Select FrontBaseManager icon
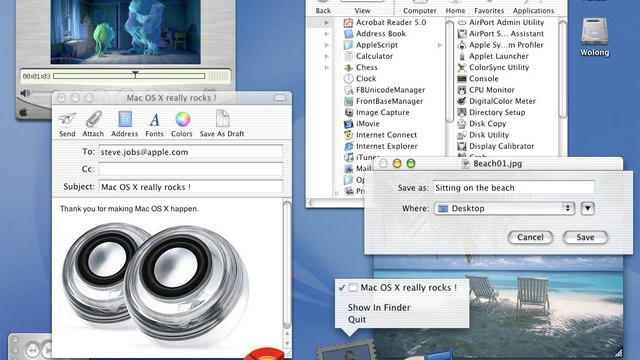This screenshot has width=640, height=360. click(x=348, y=101)
